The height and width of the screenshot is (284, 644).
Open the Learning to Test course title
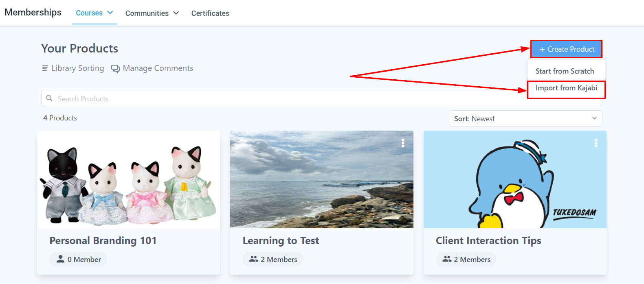(x=281, y=241)
